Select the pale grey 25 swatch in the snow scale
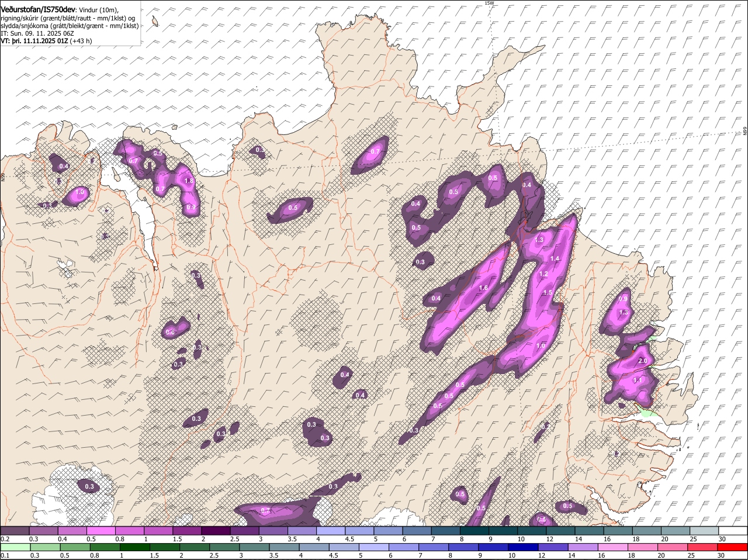The image size is (748, 560). pos(705,530)
